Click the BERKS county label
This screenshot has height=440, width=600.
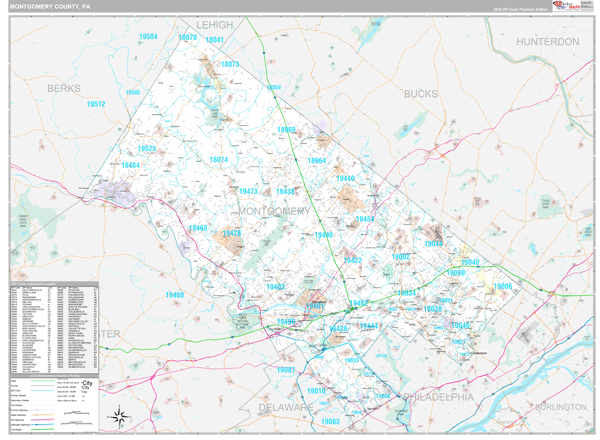pyautogui.click(x=64, y=89)
